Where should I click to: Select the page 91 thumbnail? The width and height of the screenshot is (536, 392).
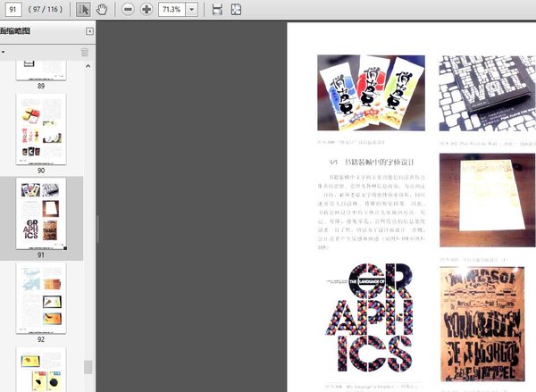(x=41, y=213)
